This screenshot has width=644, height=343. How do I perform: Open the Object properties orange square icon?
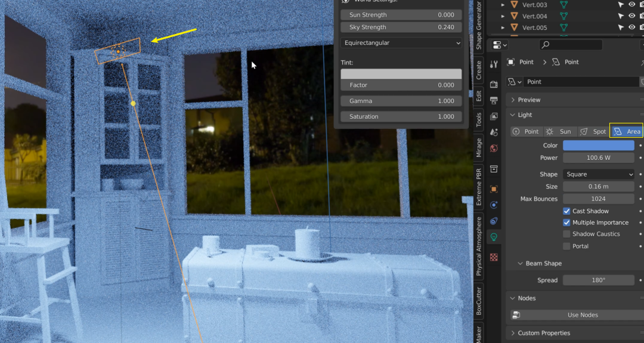click(494, 189)
